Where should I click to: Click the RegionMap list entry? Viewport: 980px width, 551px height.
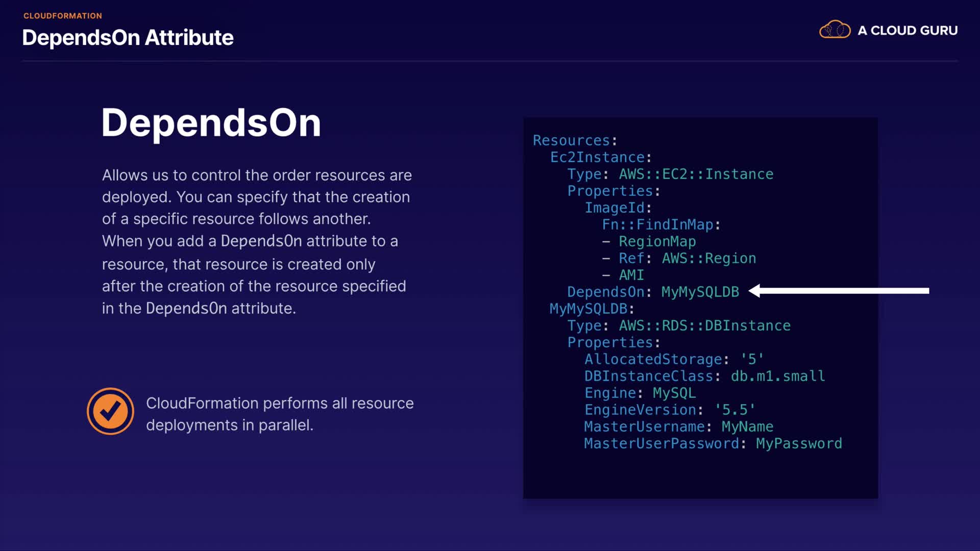click(657, 241)
